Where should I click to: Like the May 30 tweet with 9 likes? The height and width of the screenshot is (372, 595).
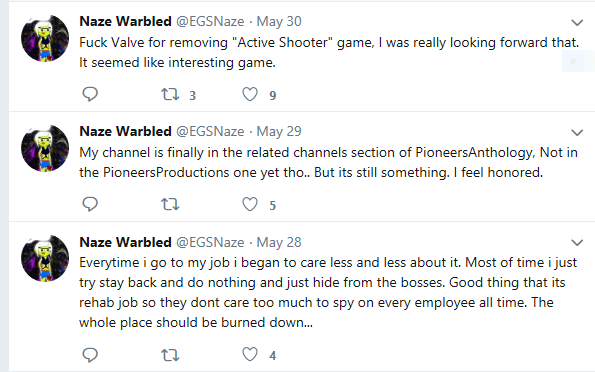tap(250, 94)
